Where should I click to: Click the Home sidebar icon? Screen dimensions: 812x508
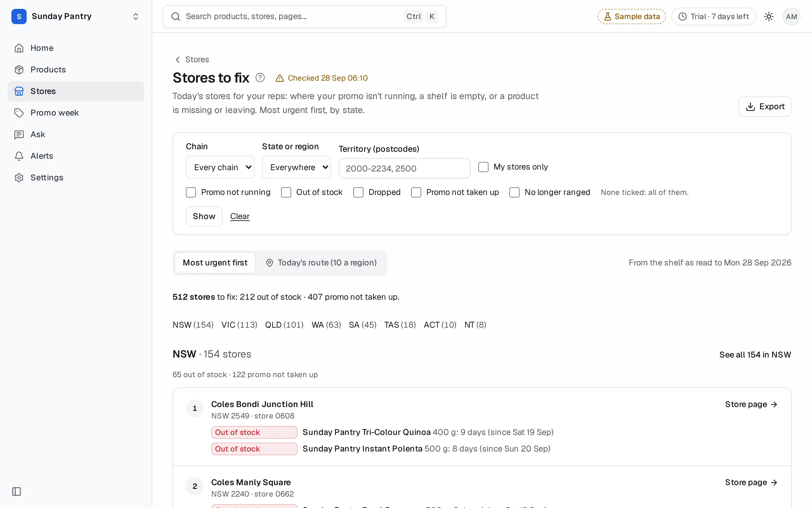19,48
